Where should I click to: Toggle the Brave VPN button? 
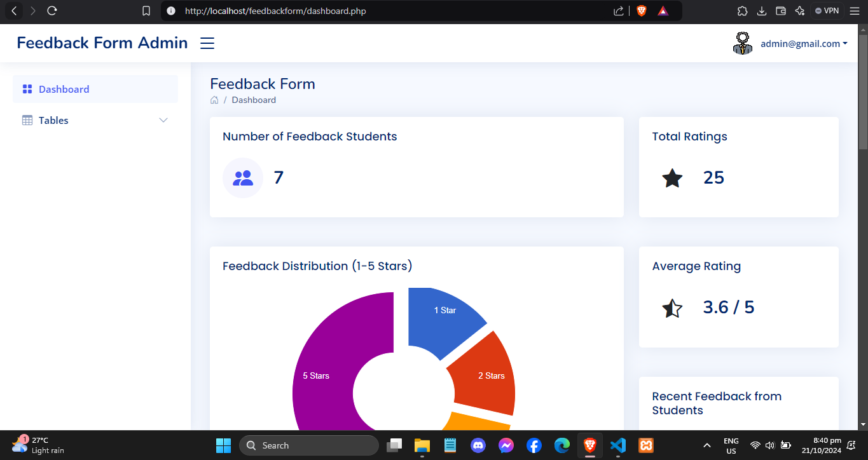pos(827,11)
